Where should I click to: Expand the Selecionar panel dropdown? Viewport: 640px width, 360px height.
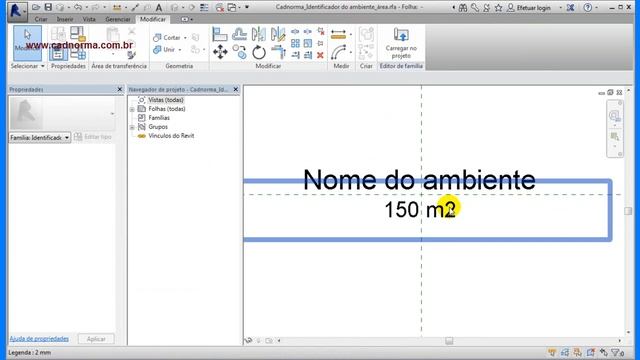coord(42,66)
